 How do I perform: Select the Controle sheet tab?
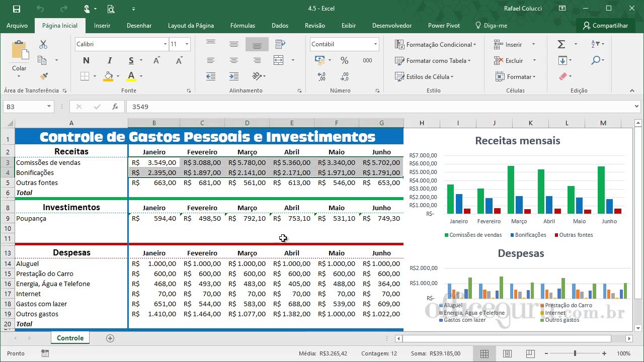[70, 338]
